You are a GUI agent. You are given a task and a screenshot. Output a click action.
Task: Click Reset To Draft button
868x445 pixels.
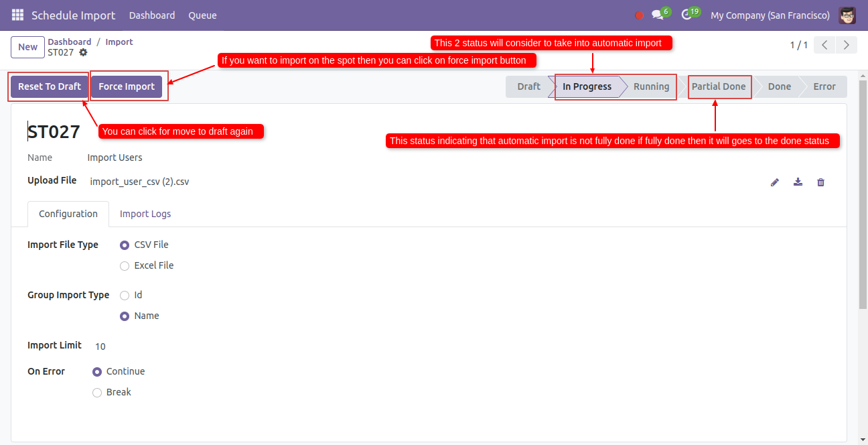50,86
